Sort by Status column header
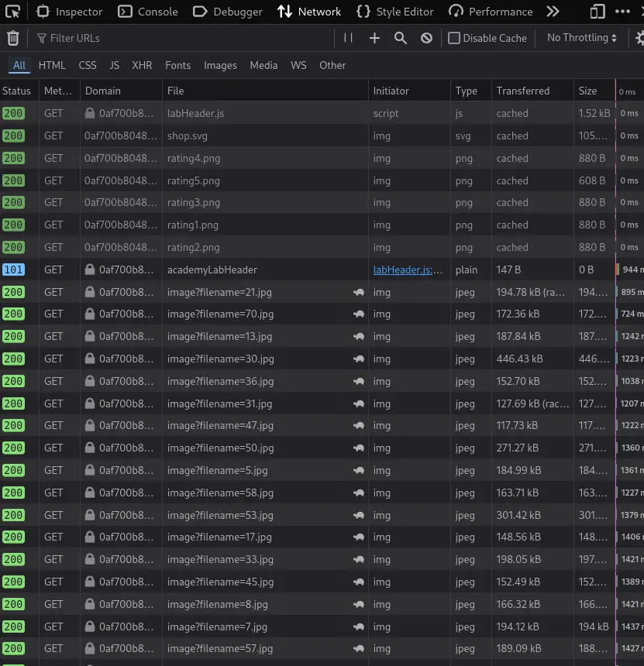 19,91
